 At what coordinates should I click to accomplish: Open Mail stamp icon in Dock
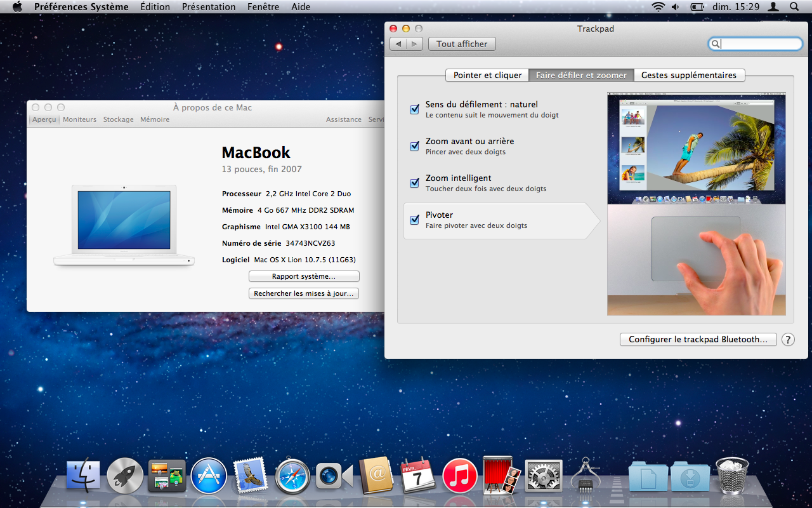(x=251, y=476)
